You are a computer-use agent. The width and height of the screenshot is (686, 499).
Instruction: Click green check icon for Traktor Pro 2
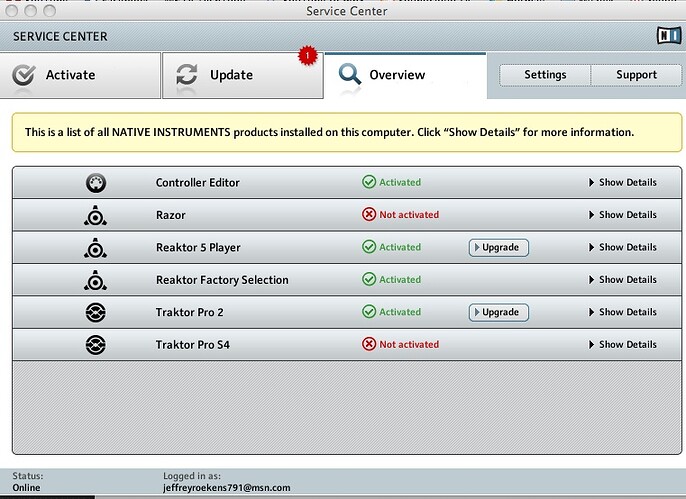(369, 311)
